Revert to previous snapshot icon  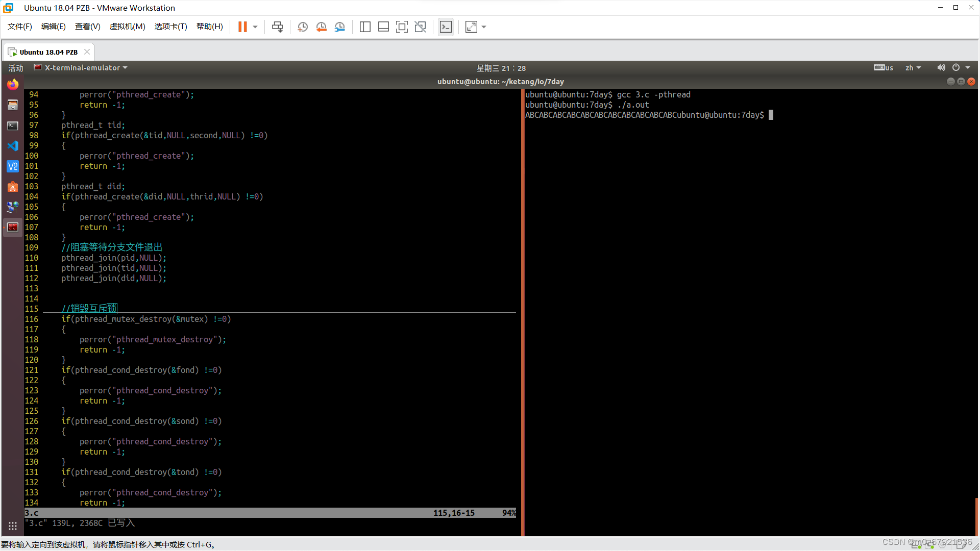pyautogui.click(x=321, y=27)
